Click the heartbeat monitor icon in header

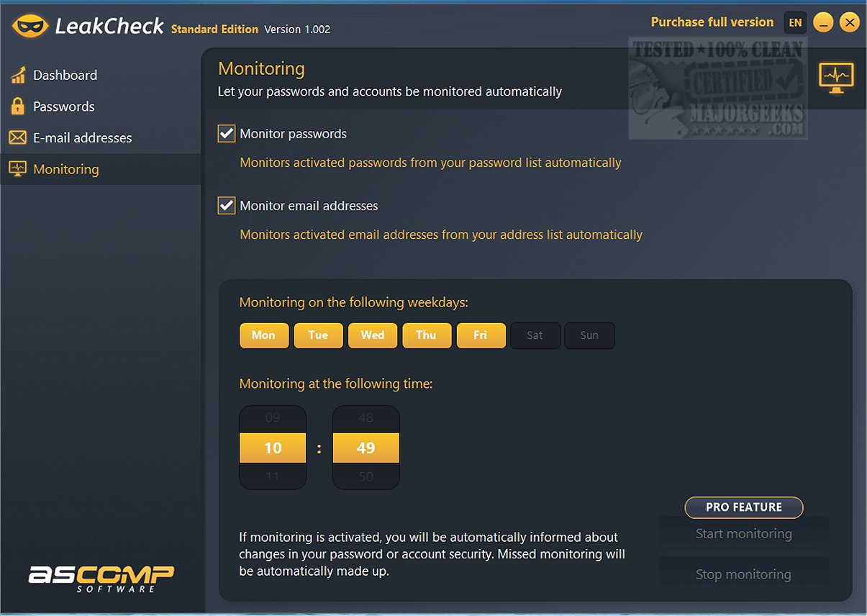836,76
